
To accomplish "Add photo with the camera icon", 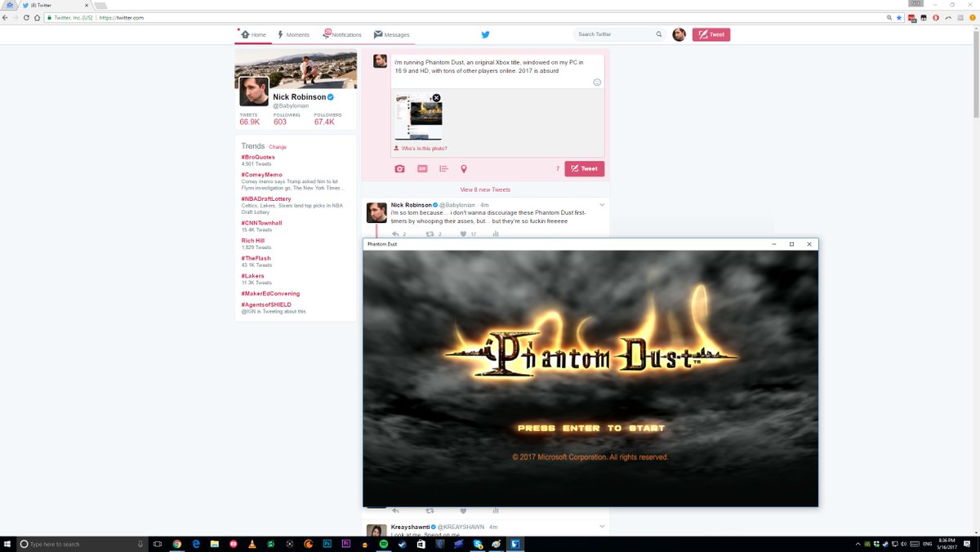I will tap(399, 169).
